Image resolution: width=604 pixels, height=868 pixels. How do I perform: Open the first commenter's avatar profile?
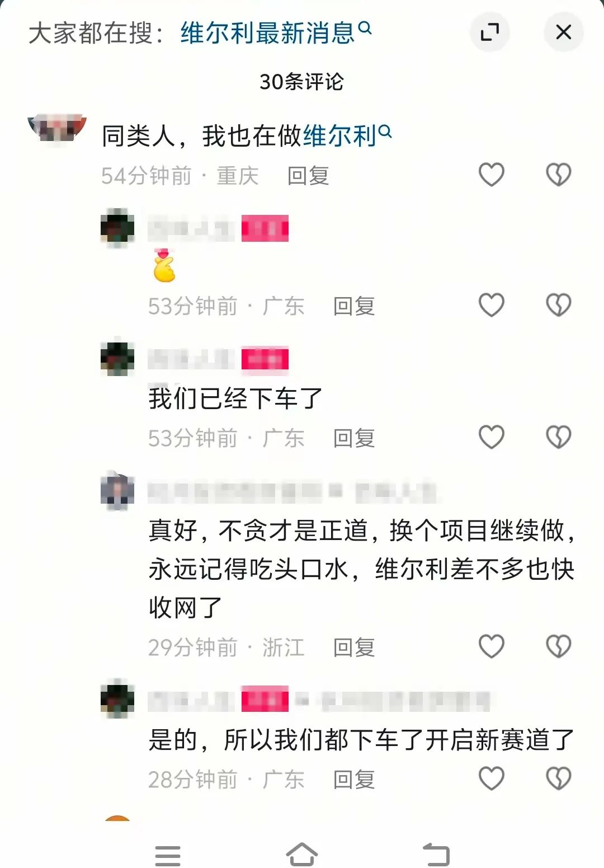(57, 128)
